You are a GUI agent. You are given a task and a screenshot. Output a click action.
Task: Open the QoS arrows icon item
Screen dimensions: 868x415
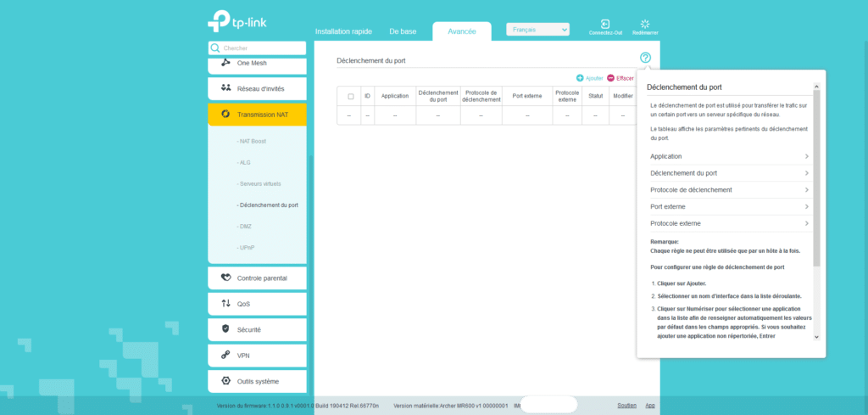(x=257, y=303)
